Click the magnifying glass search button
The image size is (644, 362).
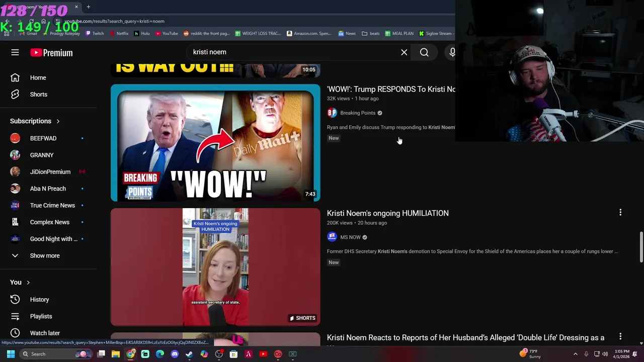[x=424, y=52]
